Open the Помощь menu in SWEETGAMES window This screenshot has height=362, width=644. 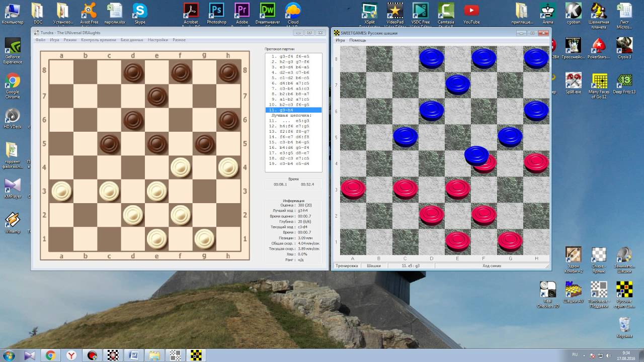[x=358, y=40]
